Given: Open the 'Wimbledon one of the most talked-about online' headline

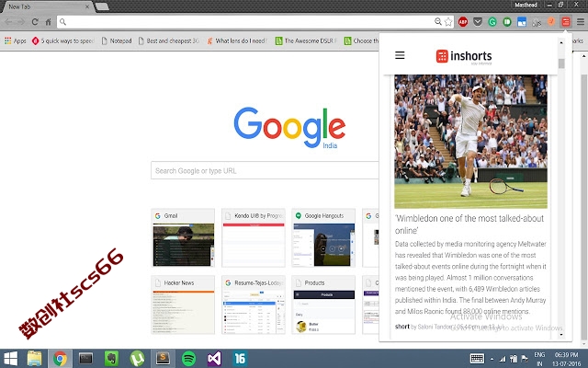Looking at the screenshot, I should click(469, 224).
